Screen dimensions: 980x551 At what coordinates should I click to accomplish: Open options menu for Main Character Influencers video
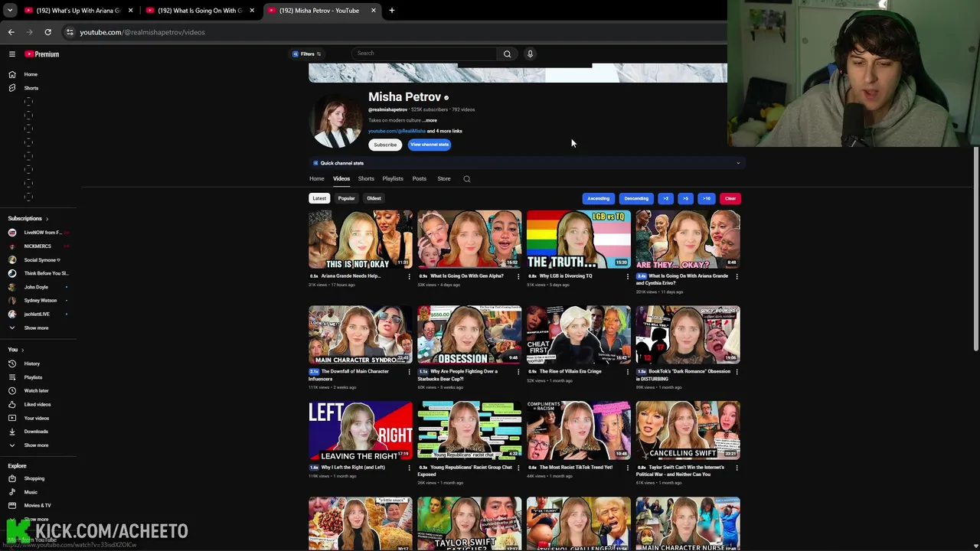pyautogui.click(x=409, y=372)
